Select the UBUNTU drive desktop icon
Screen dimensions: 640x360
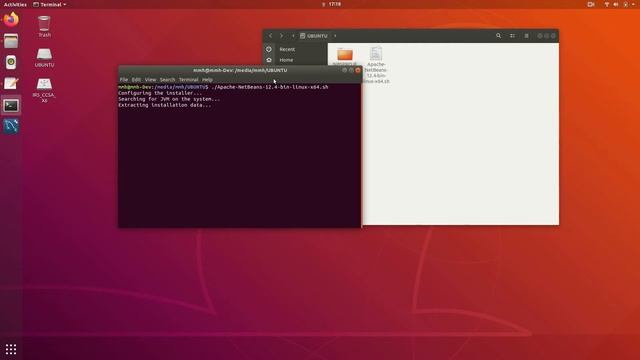click(44, 58)
